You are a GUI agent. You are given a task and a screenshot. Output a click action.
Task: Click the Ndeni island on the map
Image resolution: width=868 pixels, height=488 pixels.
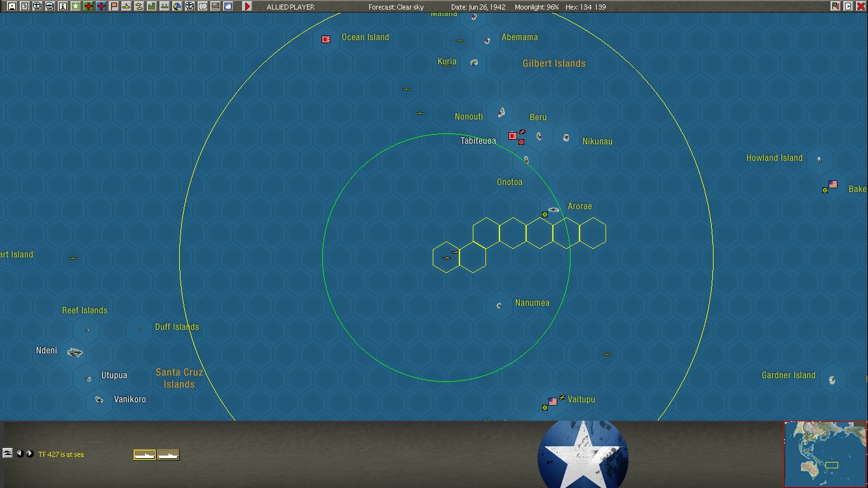click(x=75, y=352)
